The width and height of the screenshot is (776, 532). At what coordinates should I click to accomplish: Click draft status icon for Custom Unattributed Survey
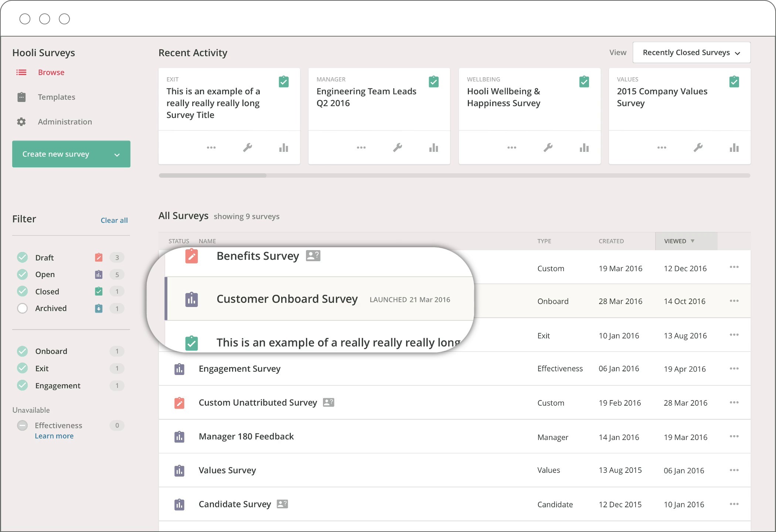pos(179,403)
